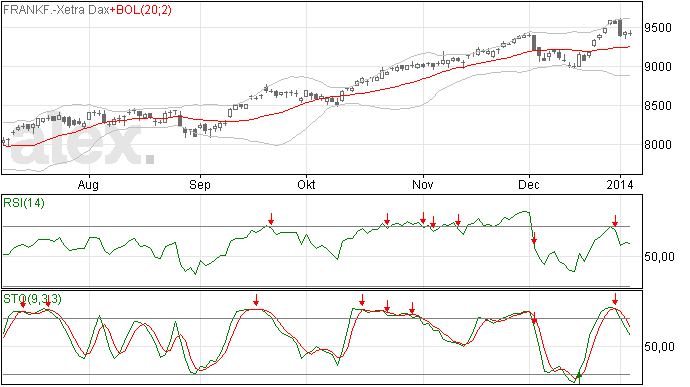Image resolution: width=690 pixels, height=387 pixels.
Task: Click the 9000 price axis label
Action: click(x=658, y=67)
